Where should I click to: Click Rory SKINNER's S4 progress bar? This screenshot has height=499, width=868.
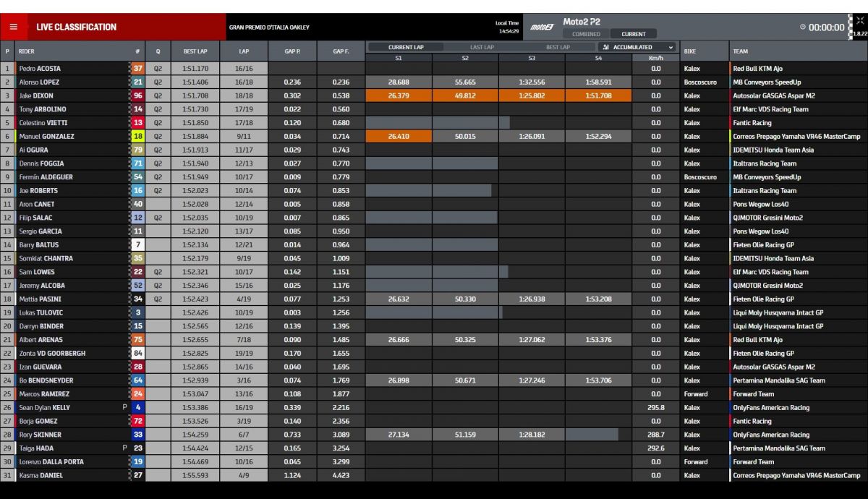click(592, 435)
